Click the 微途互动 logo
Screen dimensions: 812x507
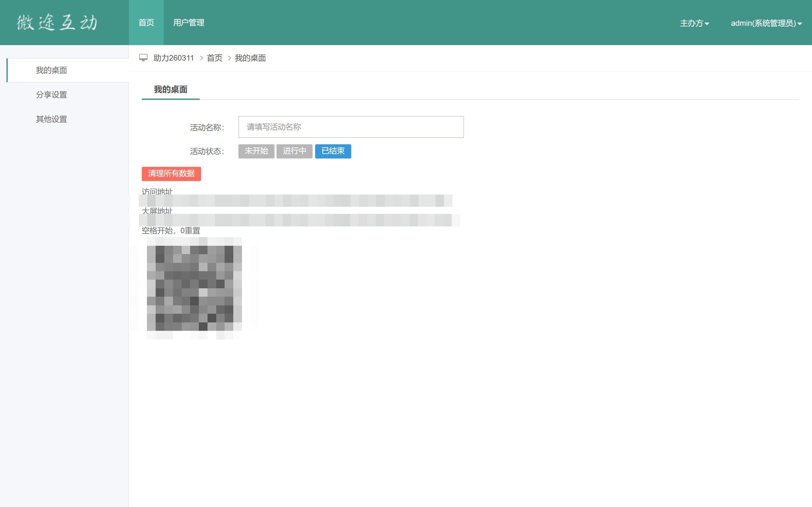click(x=57, y=23)
